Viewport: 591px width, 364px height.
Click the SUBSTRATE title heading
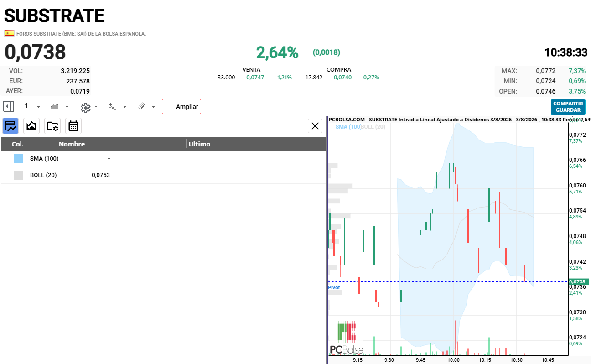coord(54,16)
